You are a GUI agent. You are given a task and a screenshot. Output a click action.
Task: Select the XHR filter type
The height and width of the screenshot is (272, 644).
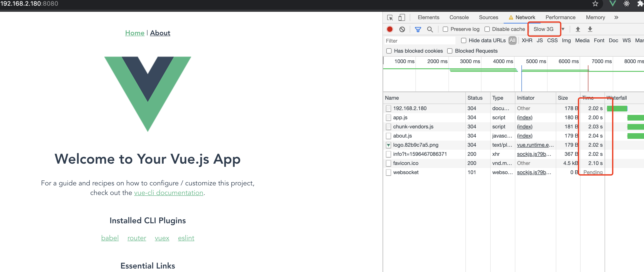click(x=527, y=40)
